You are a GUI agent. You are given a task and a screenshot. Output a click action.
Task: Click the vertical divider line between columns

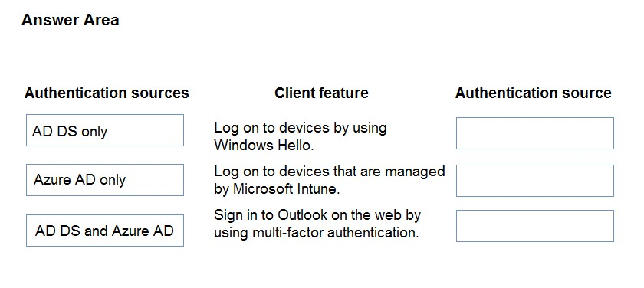click(x=195, y=160)
